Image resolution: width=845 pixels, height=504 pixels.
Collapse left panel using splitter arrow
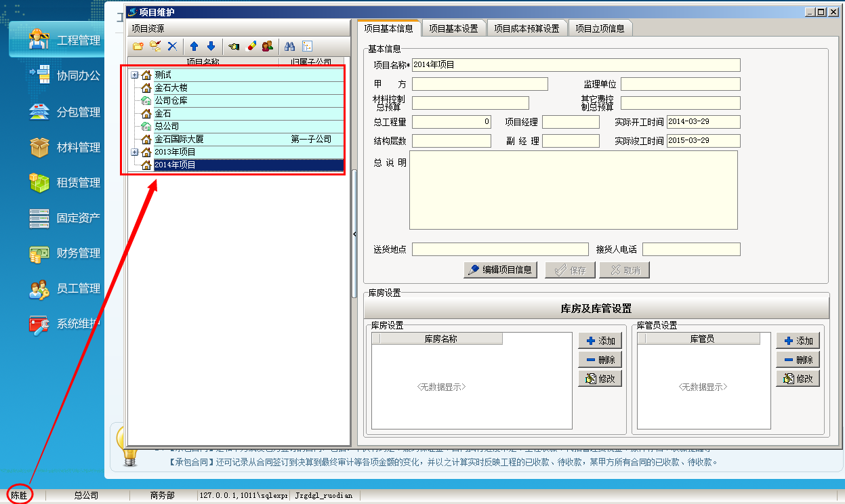[354, 234]
